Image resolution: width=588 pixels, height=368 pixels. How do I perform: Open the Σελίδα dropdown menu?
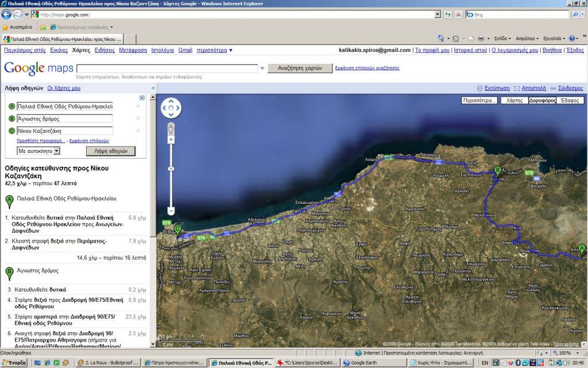tap(502, 39)
